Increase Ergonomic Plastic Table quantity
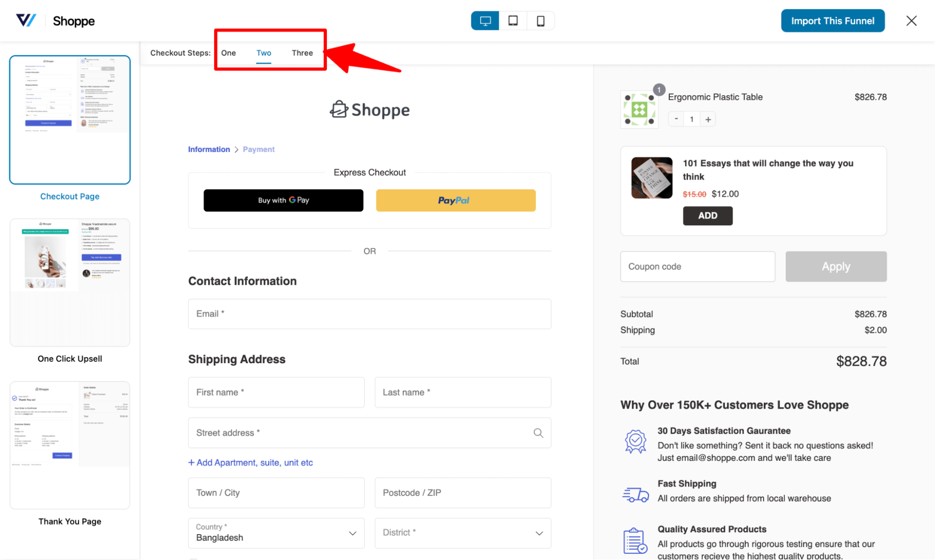935x560 pixels. (x=708, y=119)
